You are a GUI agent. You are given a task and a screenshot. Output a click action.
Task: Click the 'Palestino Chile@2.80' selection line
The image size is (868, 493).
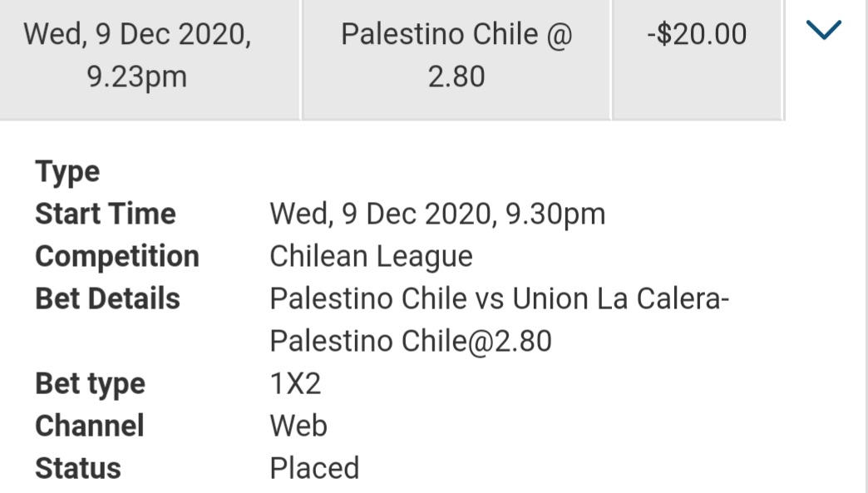[411, 342]
